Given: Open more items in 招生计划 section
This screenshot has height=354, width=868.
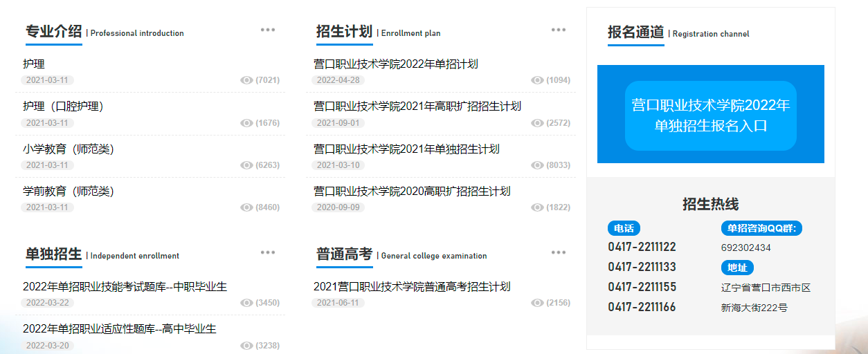Looking at the screenshot, I should click(x=559, y=30).
